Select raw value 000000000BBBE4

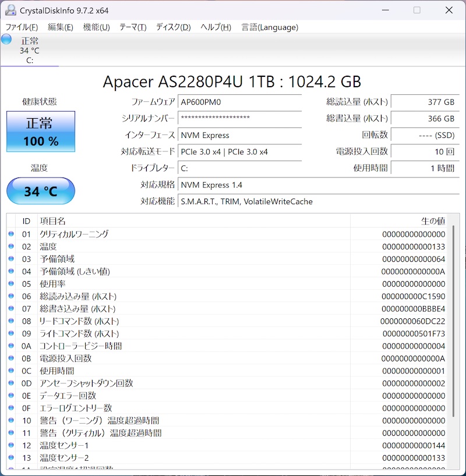tap(414, 309)
